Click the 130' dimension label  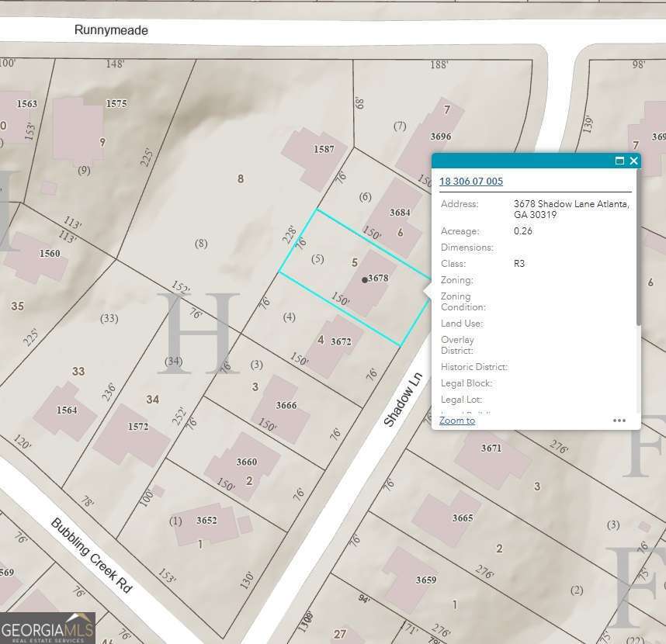pos(247,580)
